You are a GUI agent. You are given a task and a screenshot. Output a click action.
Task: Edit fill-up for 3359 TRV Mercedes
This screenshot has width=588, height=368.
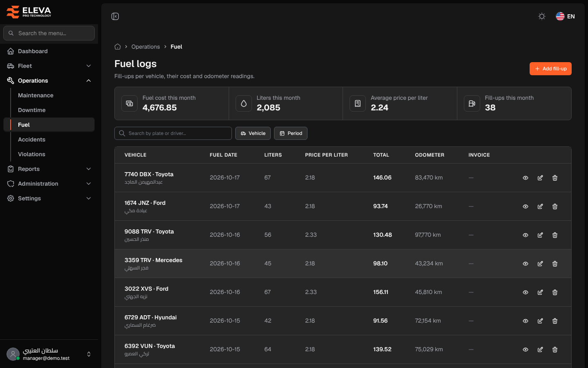540,264
